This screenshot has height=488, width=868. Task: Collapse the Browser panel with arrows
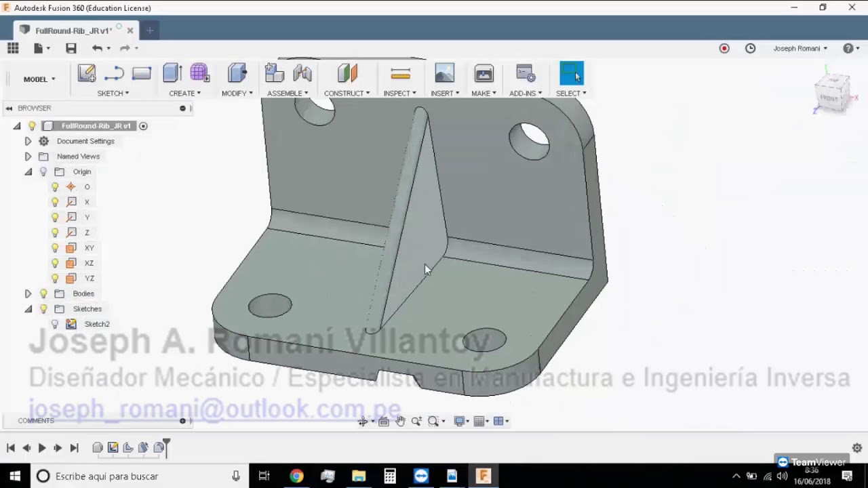(x=9, y=108)
